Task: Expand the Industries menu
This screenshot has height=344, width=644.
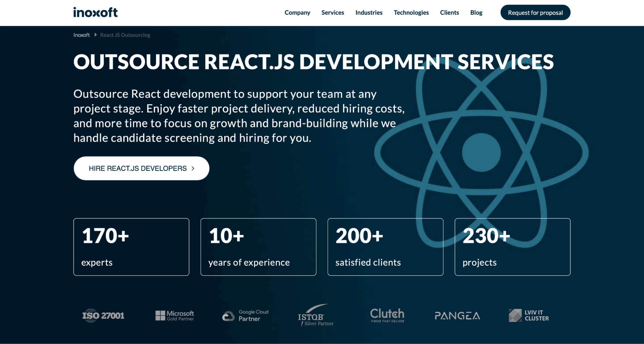Action: point(369,13)
